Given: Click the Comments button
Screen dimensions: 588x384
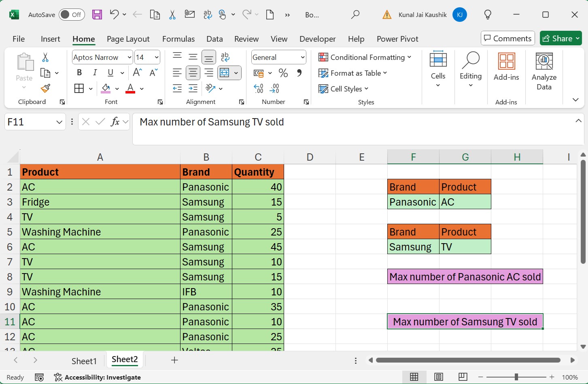Looking at the screenshot, I should [507, 38].
